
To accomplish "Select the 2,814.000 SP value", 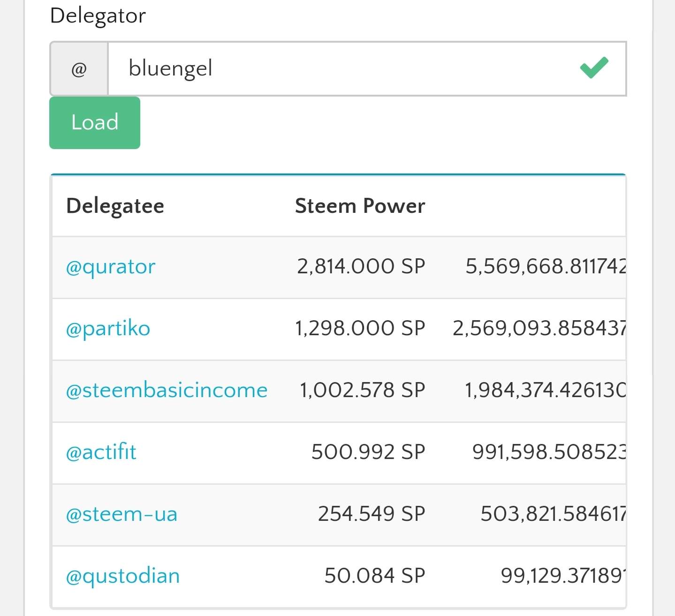I will point(361,267).
